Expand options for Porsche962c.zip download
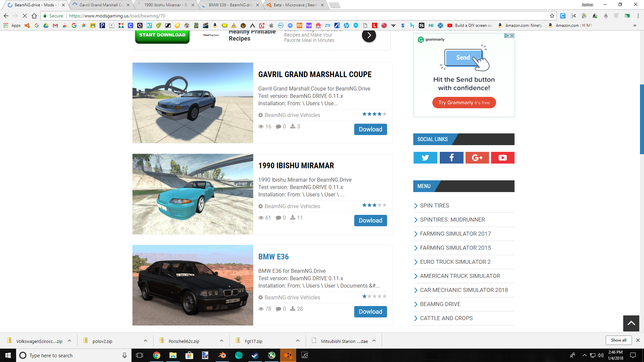 point(222,341)
